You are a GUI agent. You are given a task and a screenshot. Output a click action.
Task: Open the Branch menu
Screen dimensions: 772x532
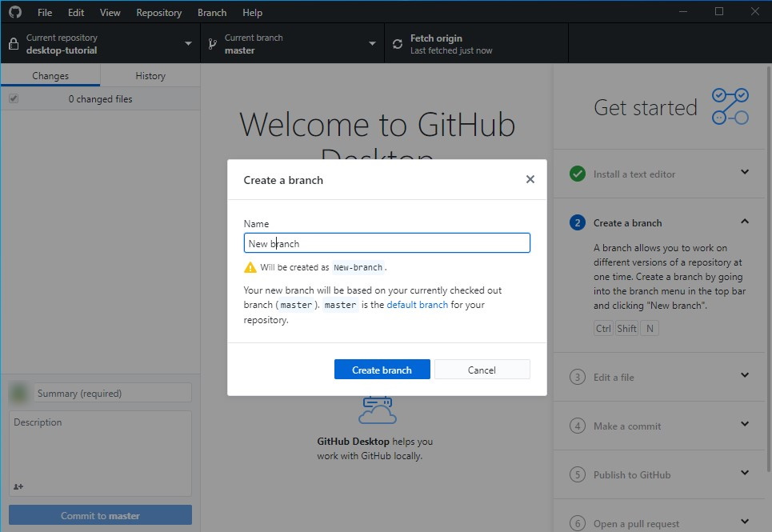click(211, 12)
